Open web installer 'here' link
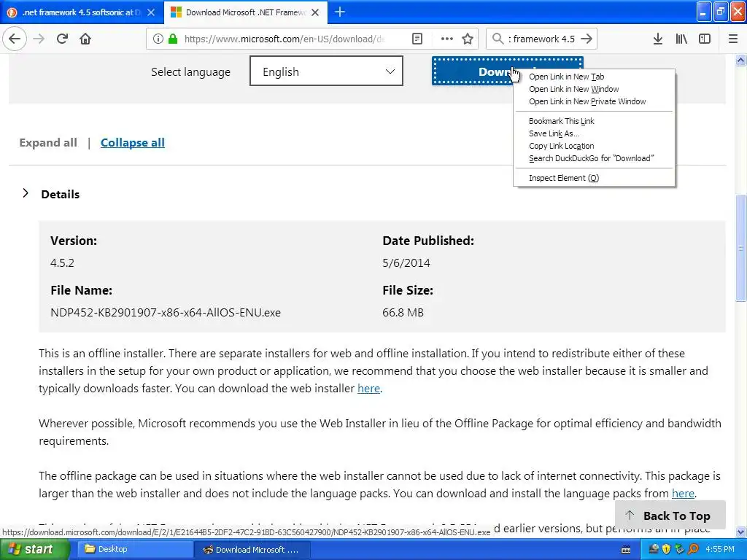The image size is (747, 560). pos(368,389)
